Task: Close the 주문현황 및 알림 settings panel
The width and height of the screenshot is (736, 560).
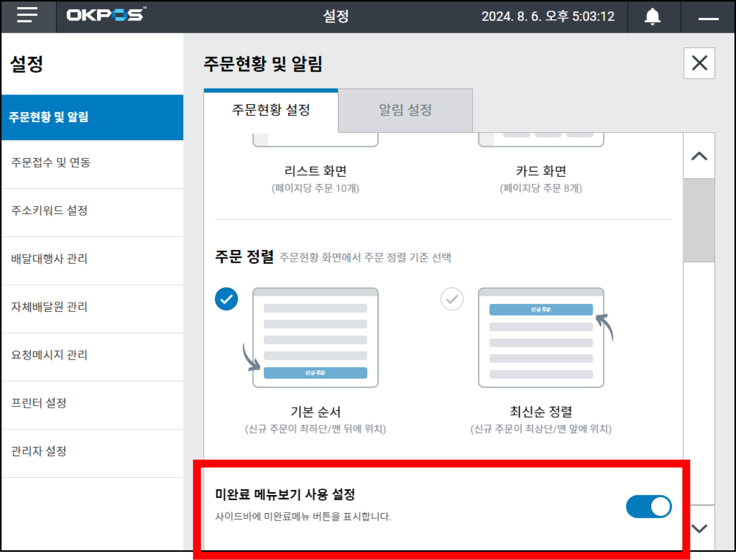Action: 699,63
